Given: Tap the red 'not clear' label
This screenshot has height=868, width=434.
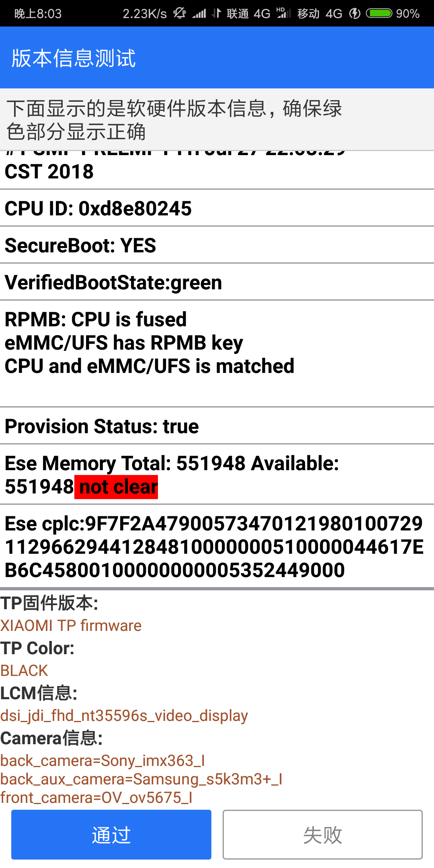Looking at the screenshot, I should coord(118,487).
